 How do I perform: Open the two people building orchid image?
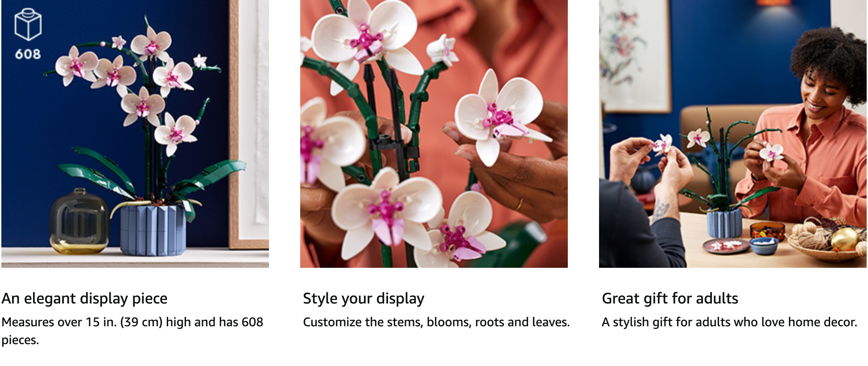tap(733, 134)
